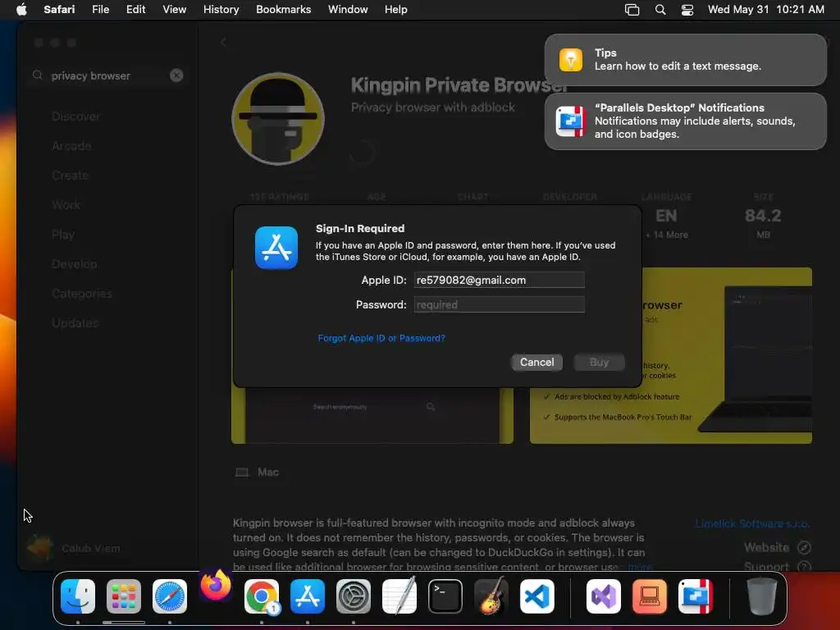
Task: Click the dimmed Buy button
Action: pyautogui.click(x=599, y=362)
